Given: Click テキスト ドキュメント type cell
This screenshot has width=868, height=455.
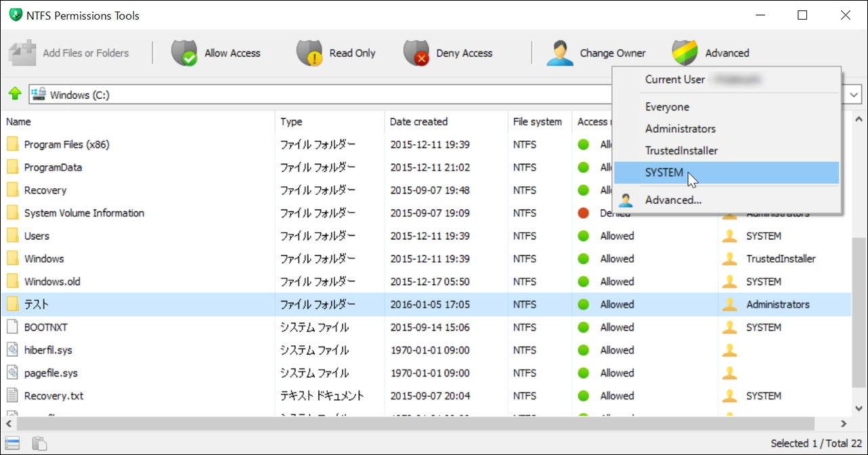Looking at the screenshot, I should (322, 395).
